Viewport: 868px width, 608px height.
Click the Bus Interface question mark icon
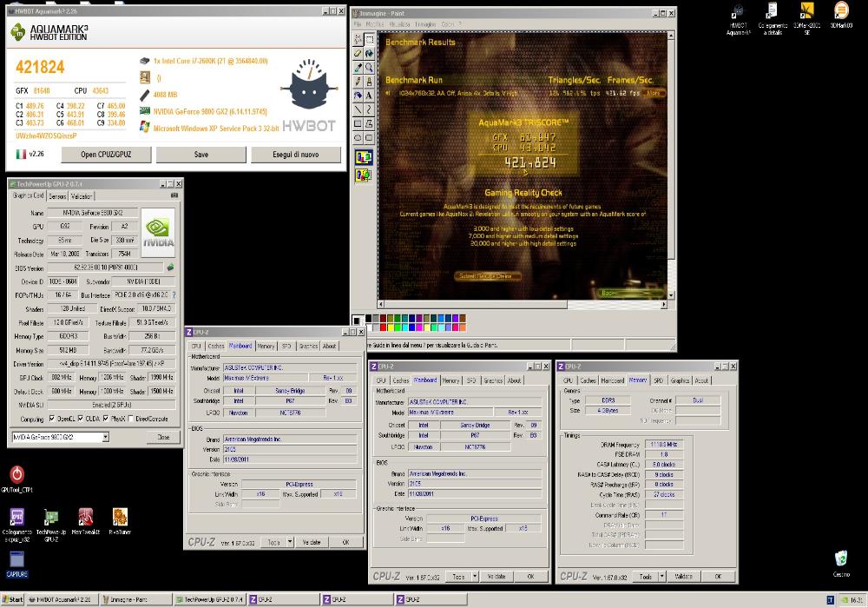(x=174, y=295)
